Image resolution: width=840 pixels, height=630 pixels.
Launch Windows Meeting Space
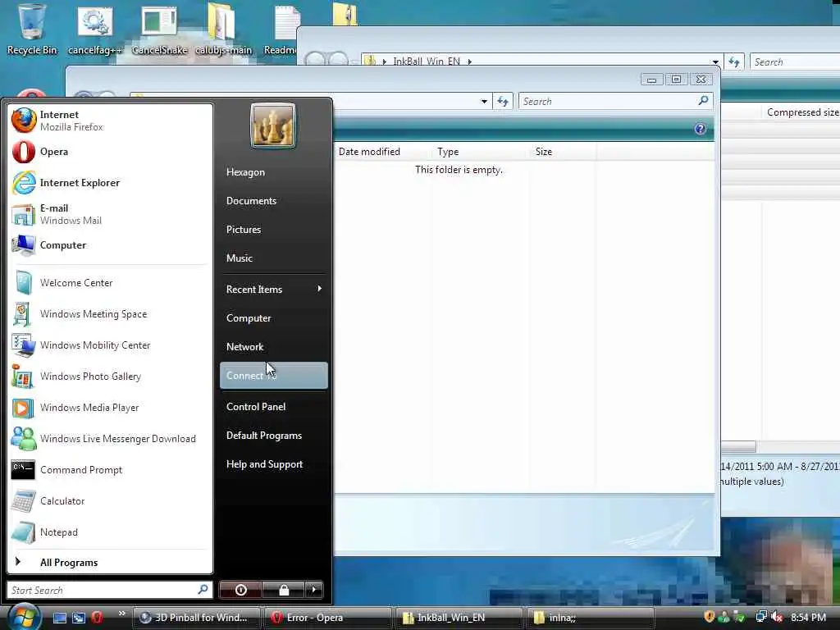point(110,314)
